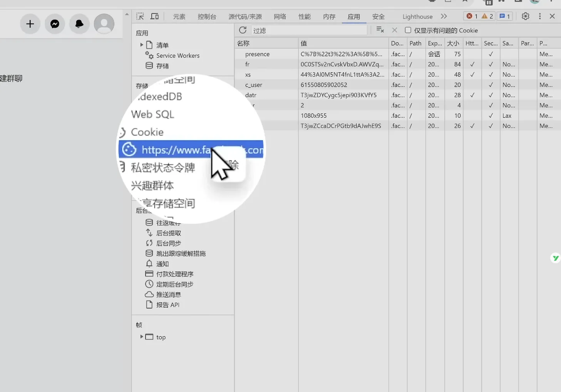Image resolution: width=561 pixels, height=392 pixels.
Task: Select the Service Workers panel icon
Action: click(149, 55)
